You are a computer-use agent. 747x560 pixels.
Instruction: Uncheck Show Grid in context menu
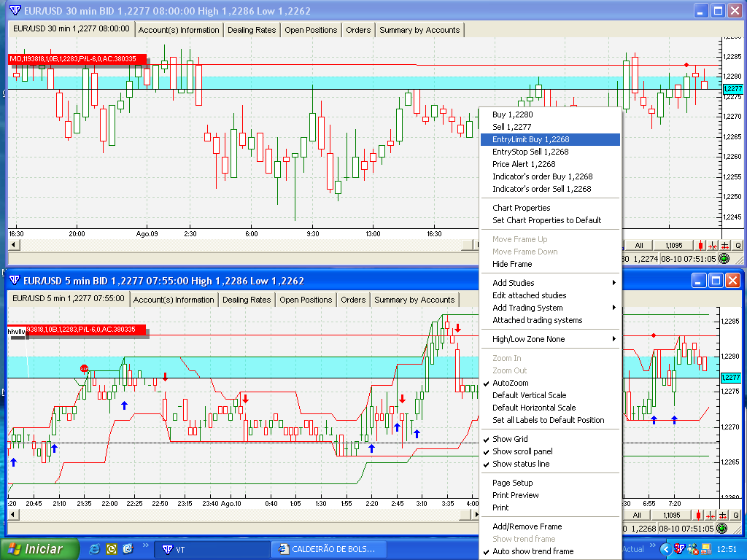510,439
